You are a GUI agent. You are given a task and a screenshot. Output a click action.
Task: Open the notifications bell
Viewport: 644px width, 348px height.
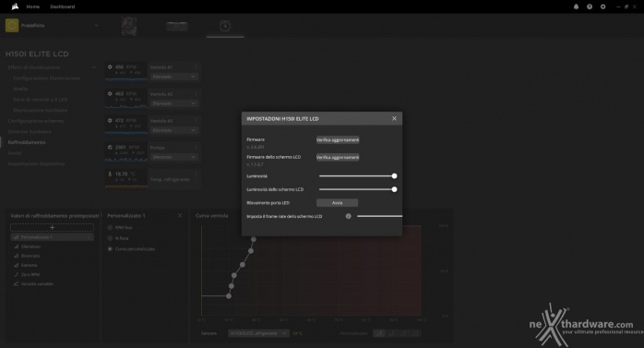tap(577, 6)
